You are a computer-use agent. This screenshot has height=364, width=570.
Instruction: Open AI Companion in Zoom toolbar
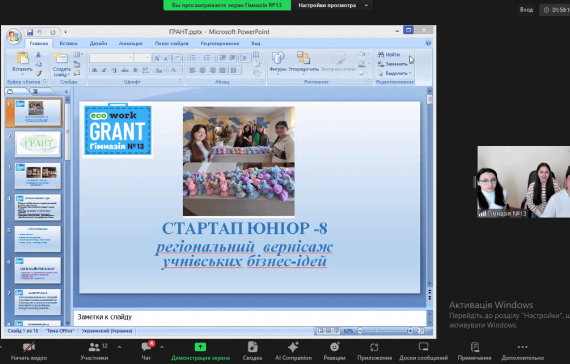point(293,351)
